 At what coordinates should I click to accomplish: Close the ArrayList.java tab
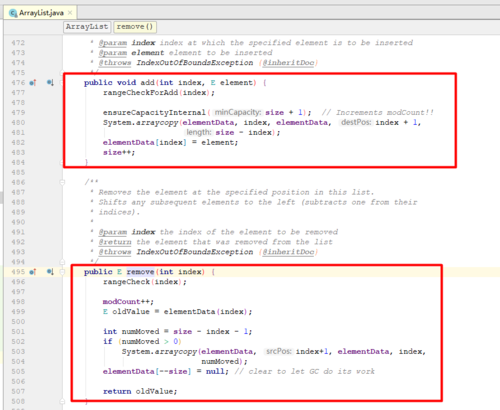[x=70, y=13]
